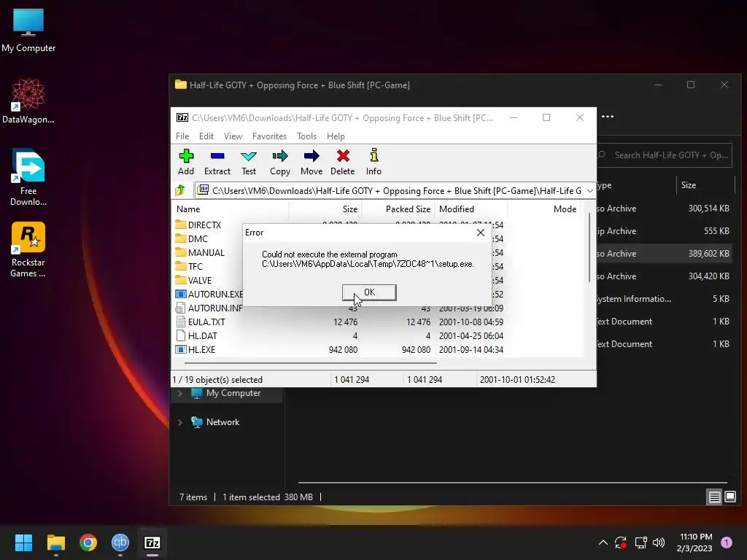Select AUTORUN.EXE in the file list

click(x=209, y=295)
